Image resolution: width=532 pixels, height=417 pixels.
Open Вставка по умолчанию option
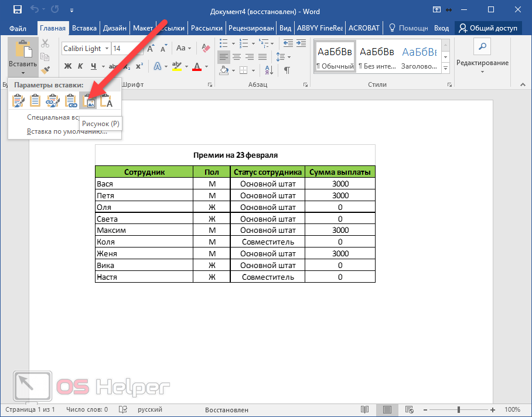(67, 131)
